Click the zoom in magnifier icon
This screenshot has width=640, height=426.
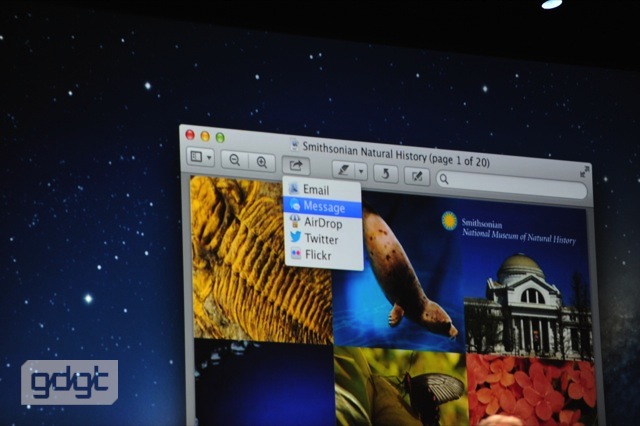pyautogui.click(x=262, y=162)
